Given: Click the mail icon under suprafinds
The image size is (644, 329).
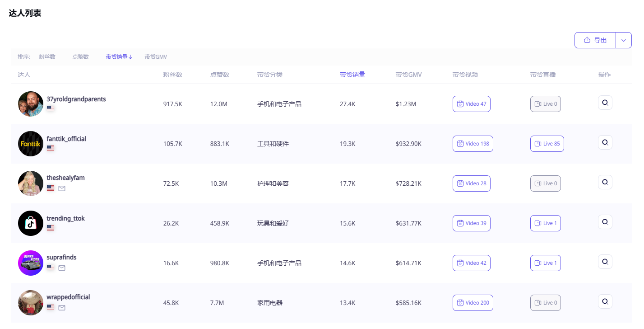Looking at the screenshot, I should tap(62, 268).
